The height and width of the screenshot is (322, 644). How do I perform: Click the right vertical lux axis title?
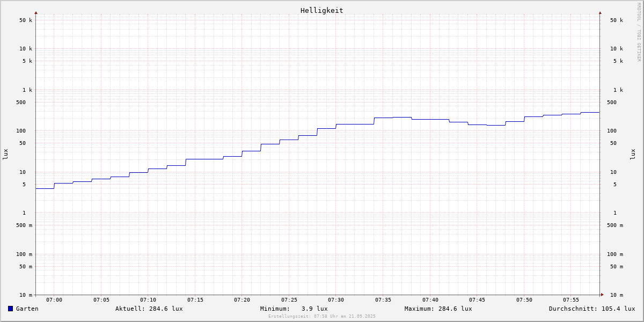[x=633, y=154]
